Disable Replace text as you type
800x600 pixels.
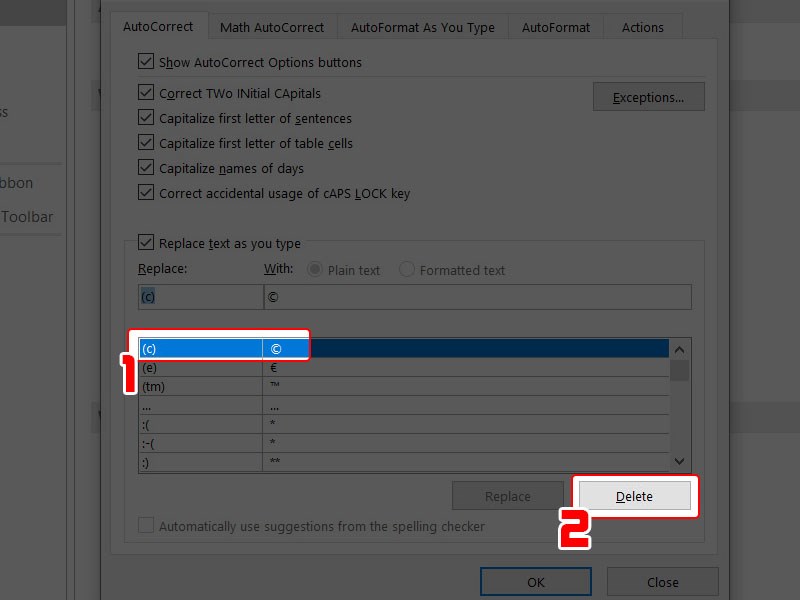click(146, 243)
